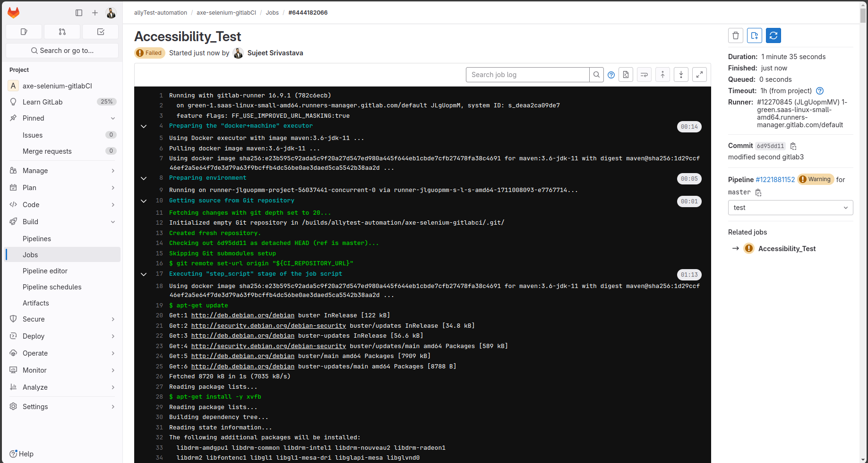Copy the commit SHA to clipboard
Screen dimensions: 868x463
793,146
